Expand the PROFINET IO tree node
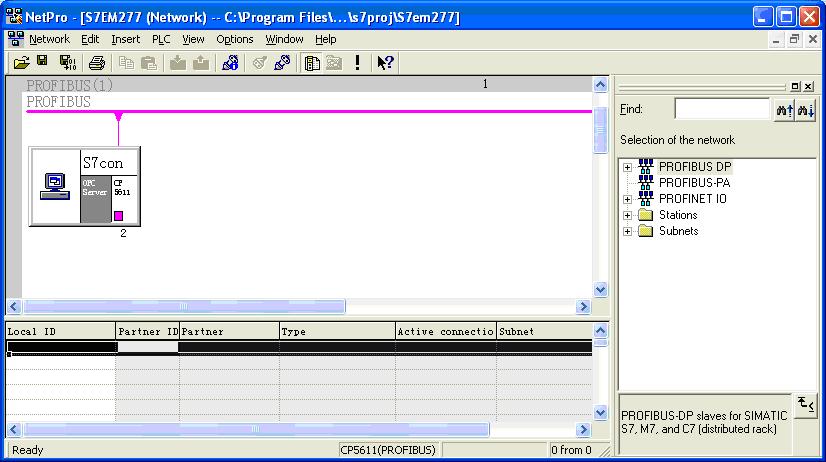The image size is (826, 462). pos(627,200)
